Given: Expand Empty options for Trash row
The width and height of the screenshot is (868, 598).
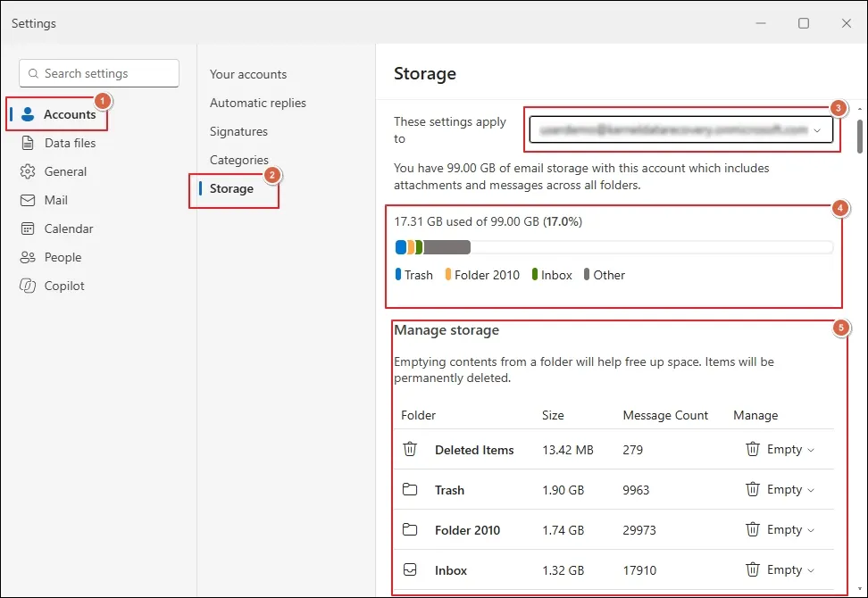Looking at the screenshot, I should point(811,491).
